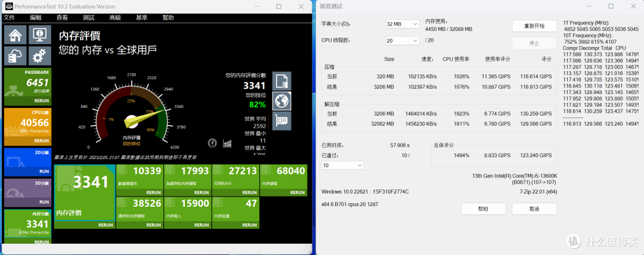The height and width of the screenshot is (255, 644).
Task: Click the green 82% ranking value
Action: click(x=258, y=104)
